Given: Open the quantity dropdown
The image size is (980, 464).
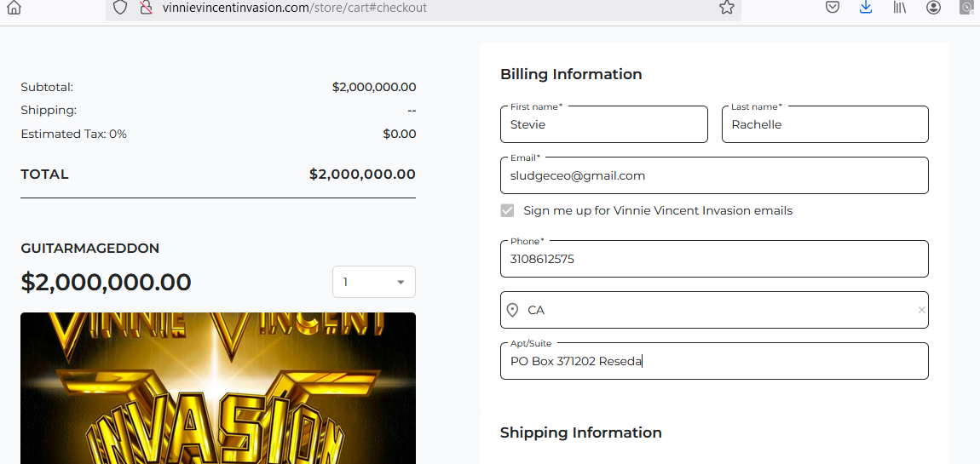Looking at the screenshot, I should [x=374, y=283].
